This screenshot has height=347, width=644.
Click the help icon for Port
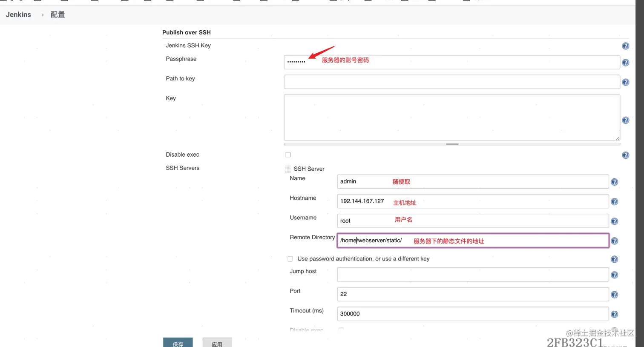pyautogui.click(x=614, y=294)
